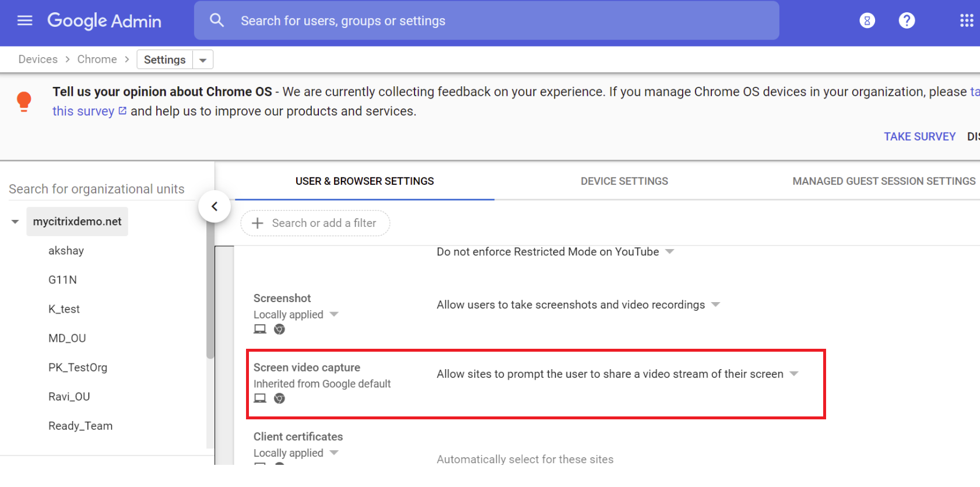The image size is (980, 487).
Task: Open the Settings breadcrumb dropdown
Action: tap(203, 60)
